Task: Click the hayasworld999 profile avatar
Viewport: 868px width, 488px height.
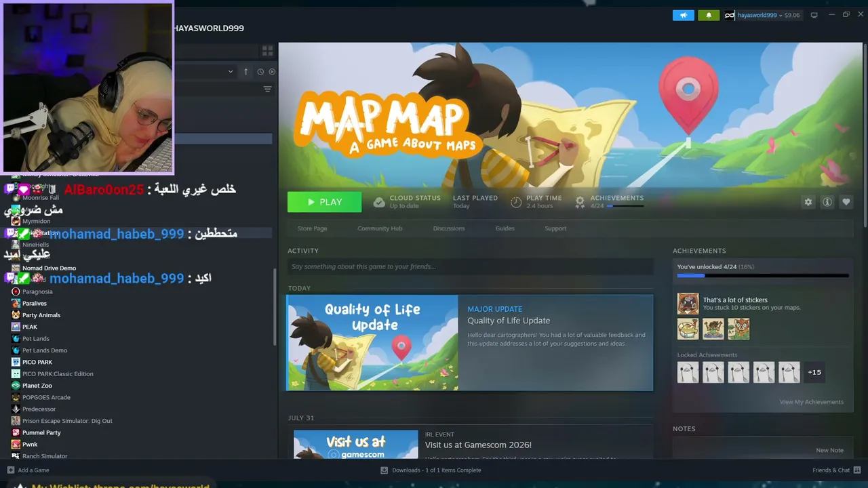Action: point(730,15)
